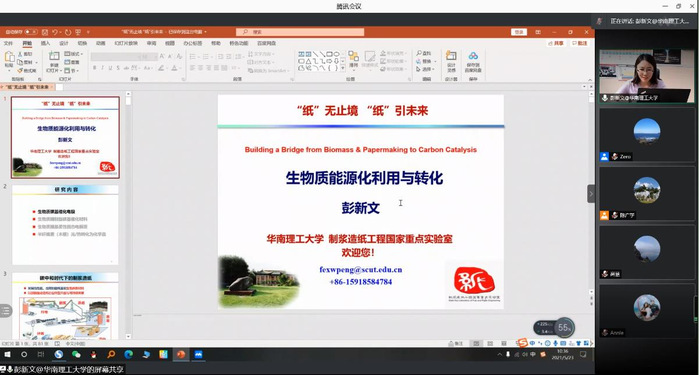This screenshot has height=375, width=699.
Task: Collapse the ribbon with chevron
Action: (590, 79)
